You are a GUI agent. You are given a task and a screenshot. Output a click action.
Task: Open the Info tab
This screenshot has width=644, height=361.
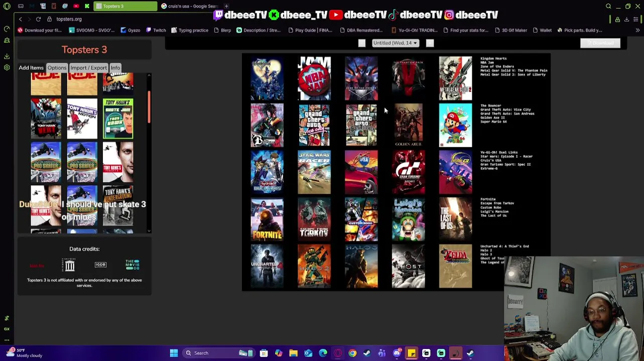pyautogui.click(x=115, y=68)
